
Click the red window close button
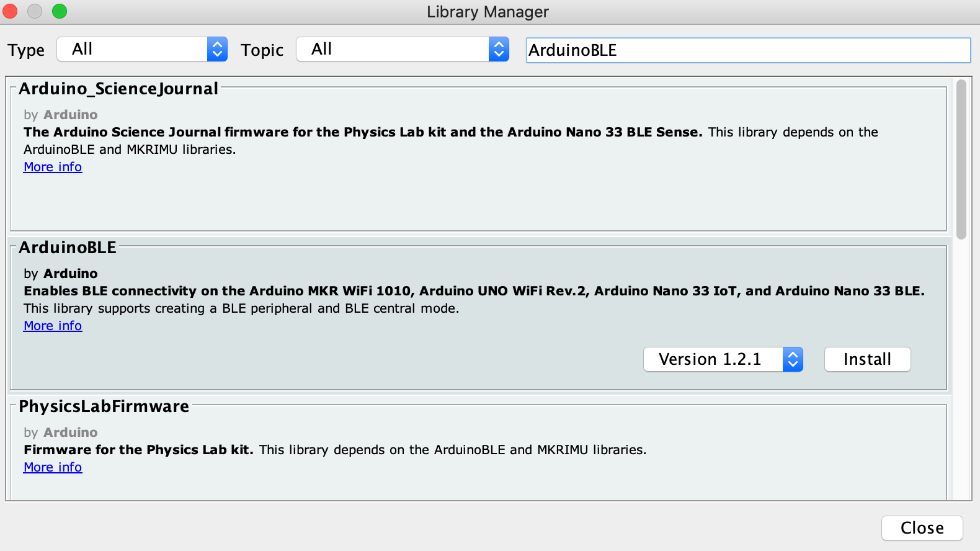coord(10,11)
